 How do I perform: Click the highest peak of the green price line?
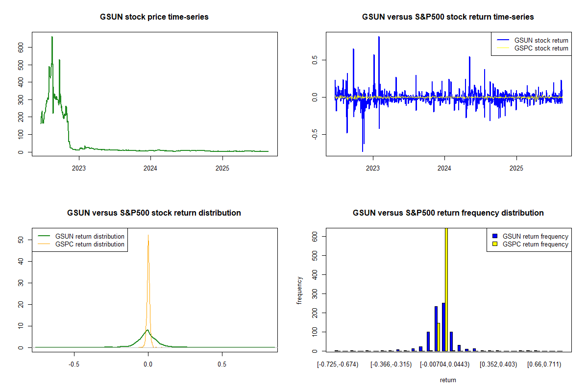52,37
